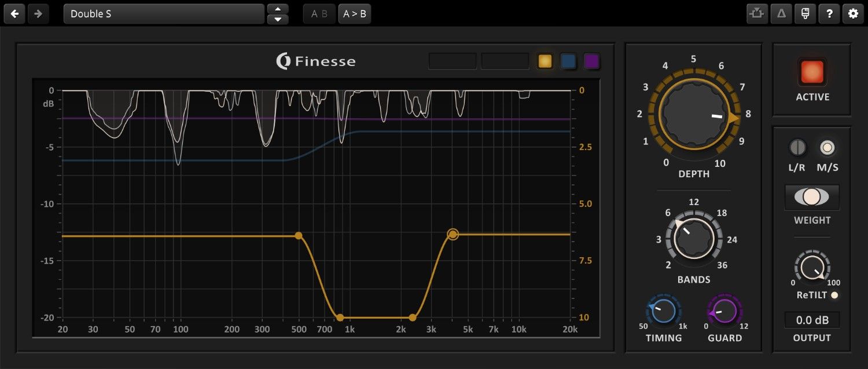Click the plug-shaped icon in top bar
This screenshot has height=369, width=868.
point(805,14)
